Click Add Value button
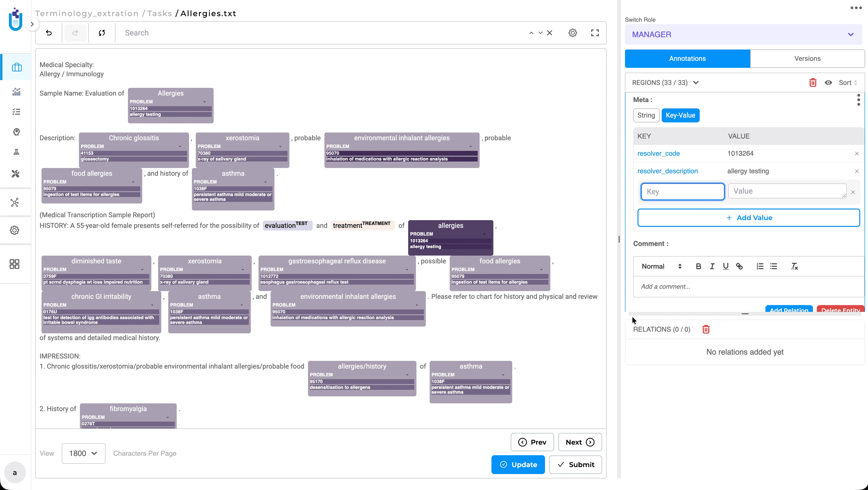 coord(749,218)
